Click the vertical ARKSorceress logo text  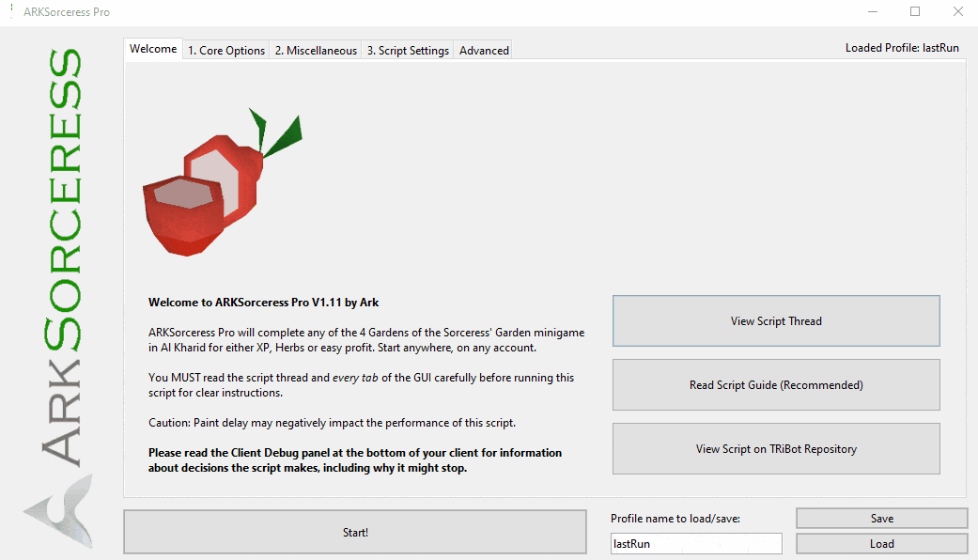[x=62, y=257]
